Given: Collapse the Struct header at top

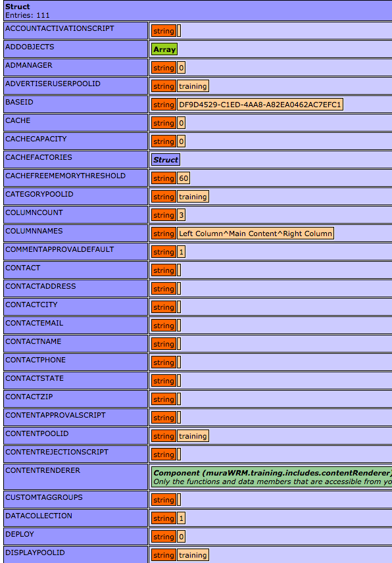Looking at the screenshot, I should 196,11.
